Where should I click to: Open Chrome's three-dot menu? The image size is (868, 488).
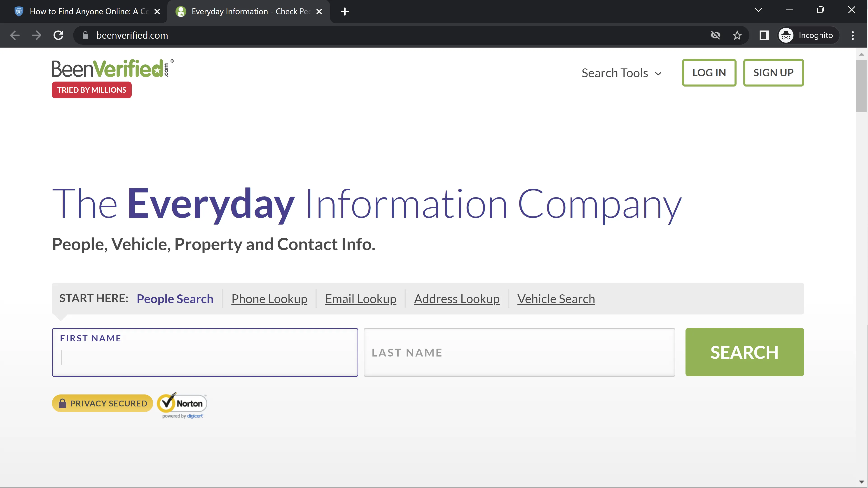coord(852,35)
